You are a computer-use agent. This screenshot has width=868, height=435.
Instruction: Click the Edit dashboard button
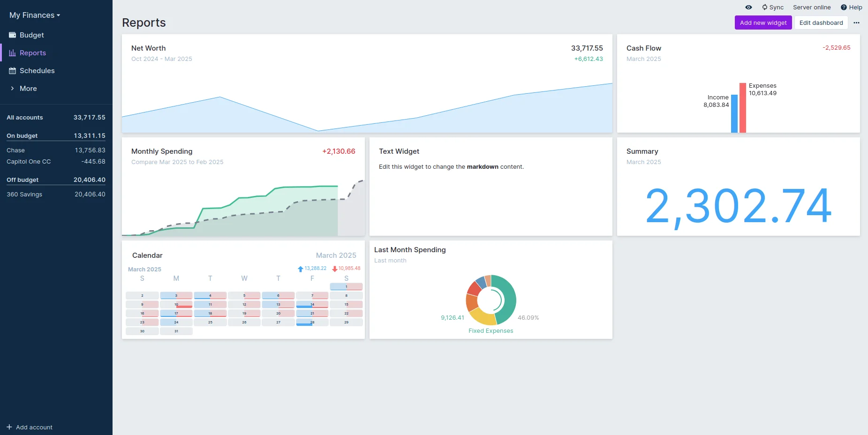click(821, 22)
